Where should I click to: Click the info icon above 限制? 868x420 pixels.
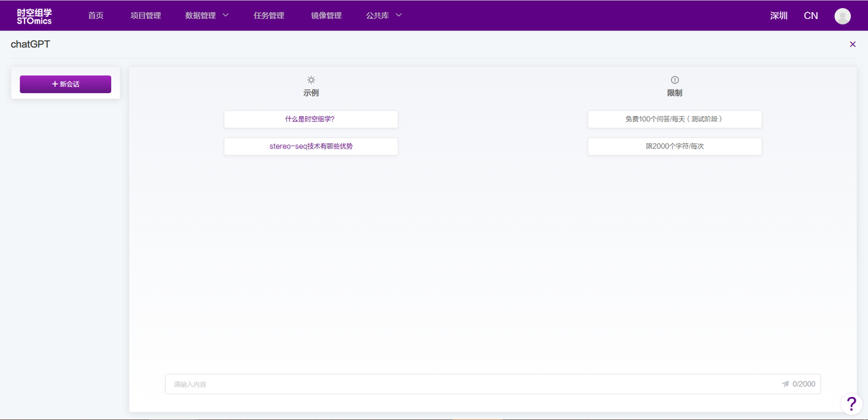pos(675,80)
